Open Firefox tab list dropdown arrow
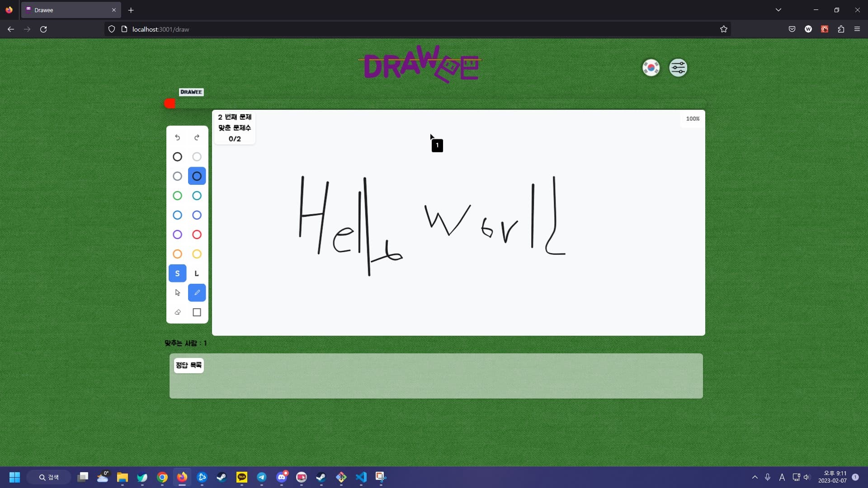The width and height of the screenshot is (868, 488). click(x=778, y=10)
